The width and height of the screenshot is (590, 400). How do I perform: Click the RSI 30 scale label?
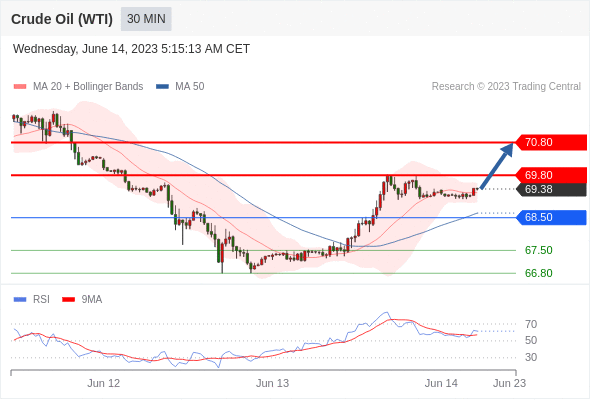531,357
